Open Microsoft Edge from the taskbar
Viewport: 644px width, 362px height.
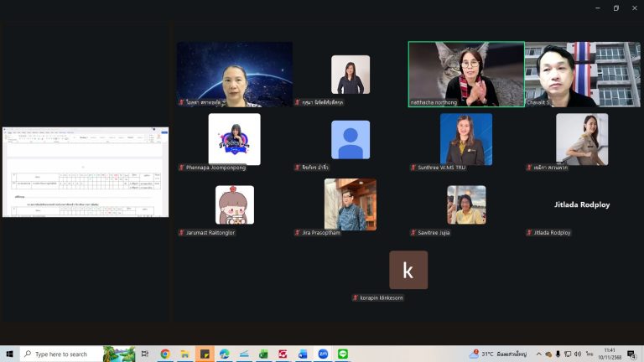pyautogui.click(x=224, y=354)
